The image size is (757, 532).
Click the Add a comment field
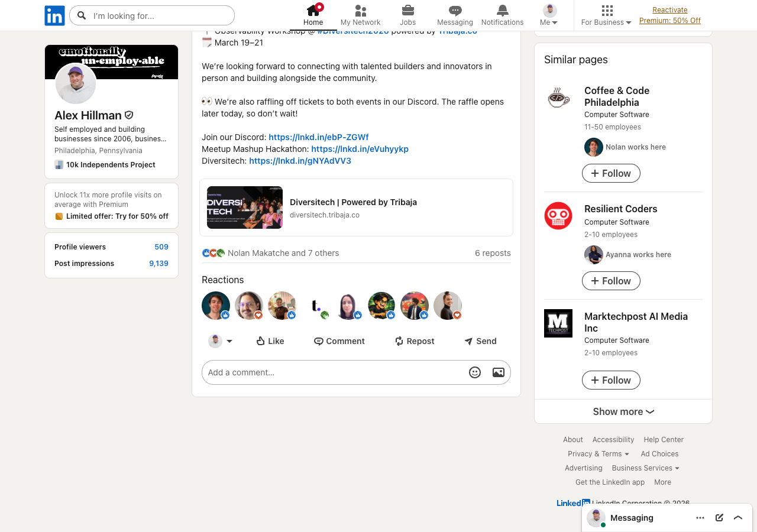coord(334,372)
